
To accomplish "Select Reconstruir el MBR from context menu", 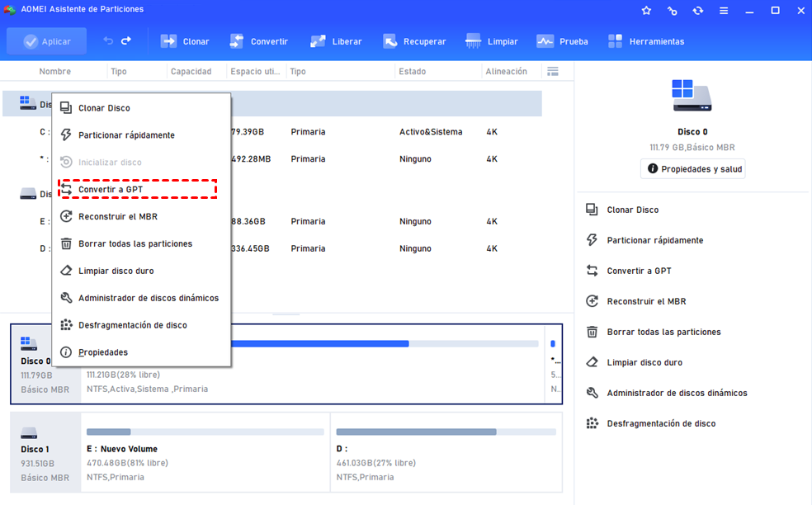I will tap(117, 217).
